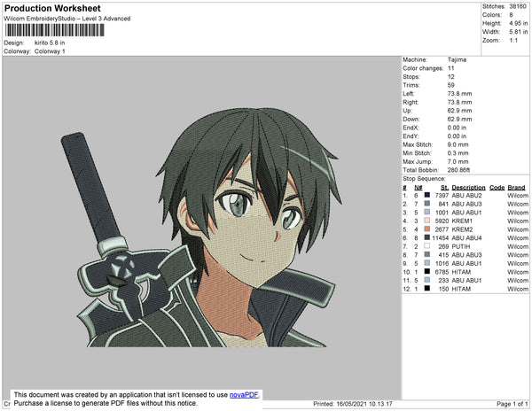
Task: Click the black swatch for stop 12 HITAM
Action: pos(427,289)
